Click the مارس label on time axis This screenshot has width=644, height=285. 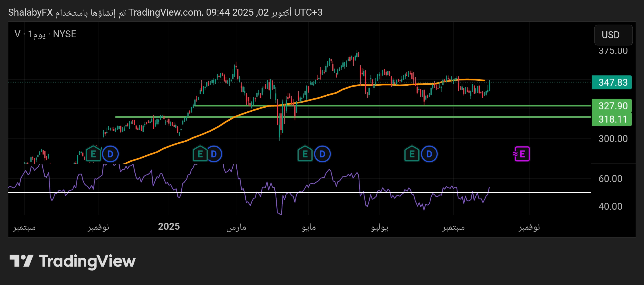[236, 227]
